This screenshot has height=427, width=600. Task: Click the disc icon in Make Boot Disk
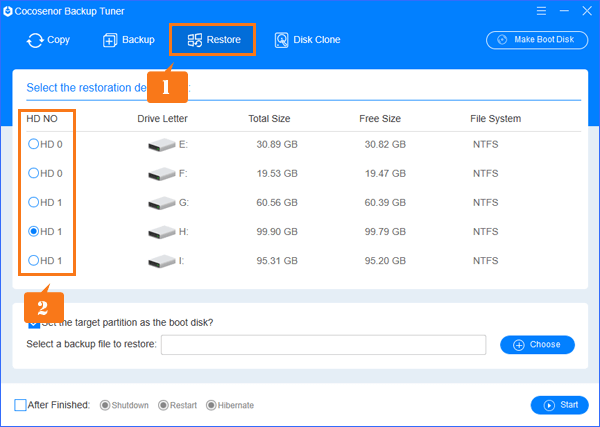502,40
